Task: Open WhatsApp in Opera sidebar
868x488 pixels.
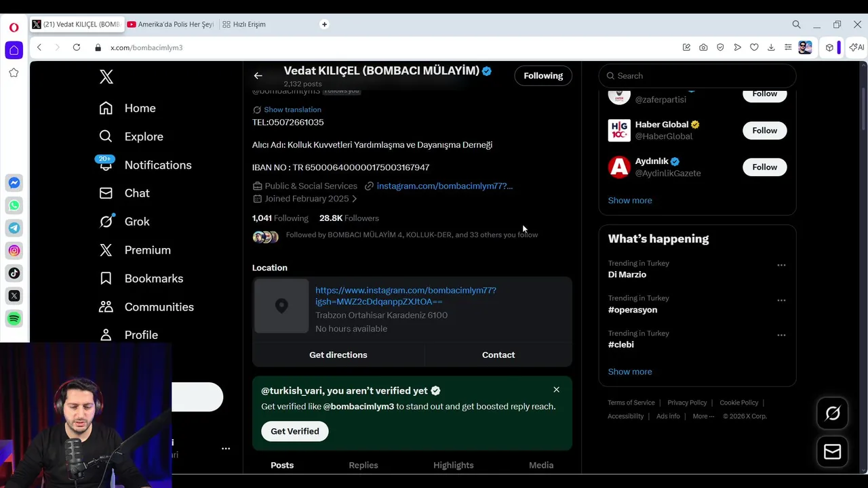Action: [x=14, y=205]
